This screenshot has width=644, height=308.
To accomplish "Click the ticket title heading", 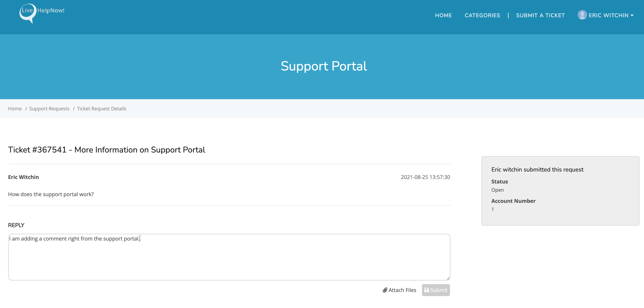I will point(107,150).
